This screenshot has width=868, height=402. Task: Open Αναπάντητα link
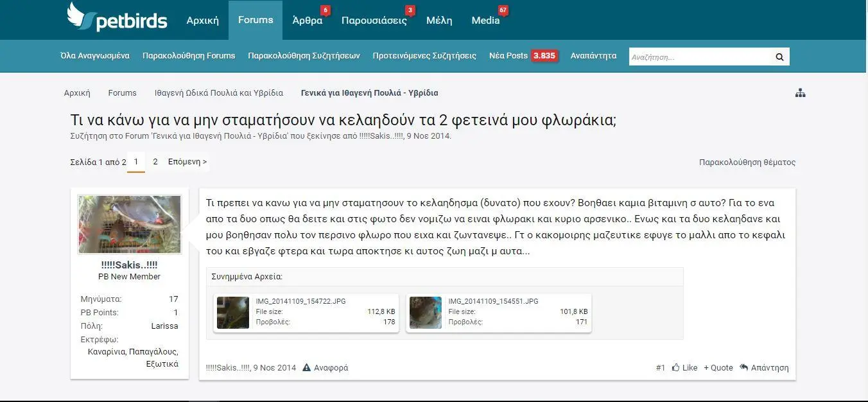[593, 56]
